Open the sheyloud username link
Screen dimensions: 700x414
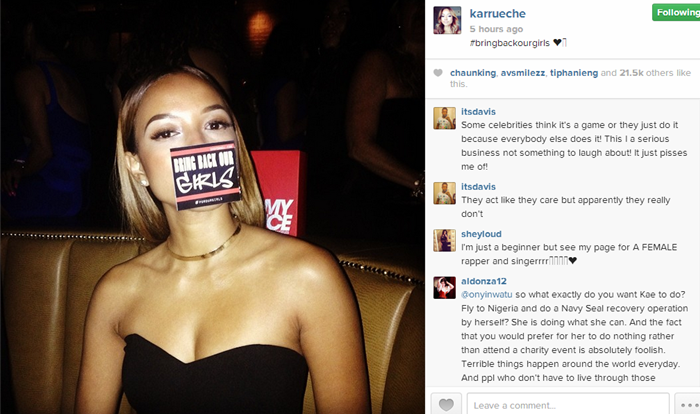click(x=481, y=234)
